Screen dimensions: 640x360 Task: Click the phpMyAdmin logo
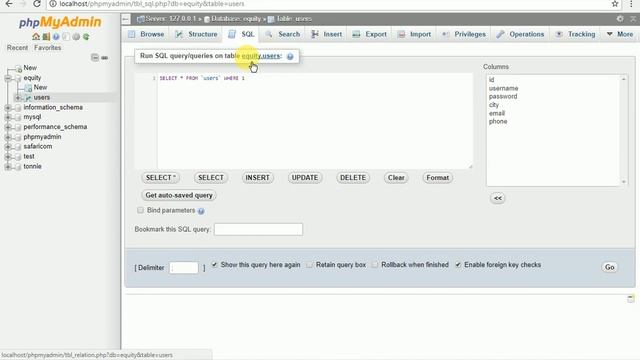tap(60, 22)
